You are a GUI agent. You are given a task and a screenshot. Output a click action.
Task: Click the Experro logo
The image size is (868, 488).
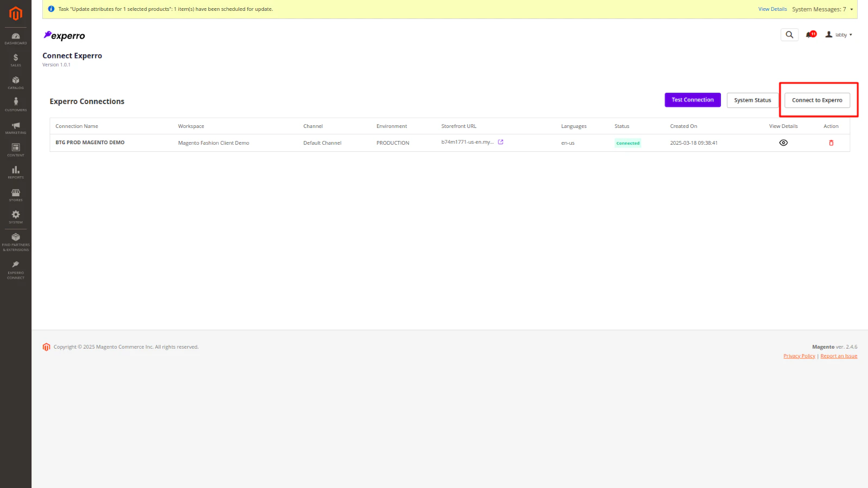tap(65, 36)
